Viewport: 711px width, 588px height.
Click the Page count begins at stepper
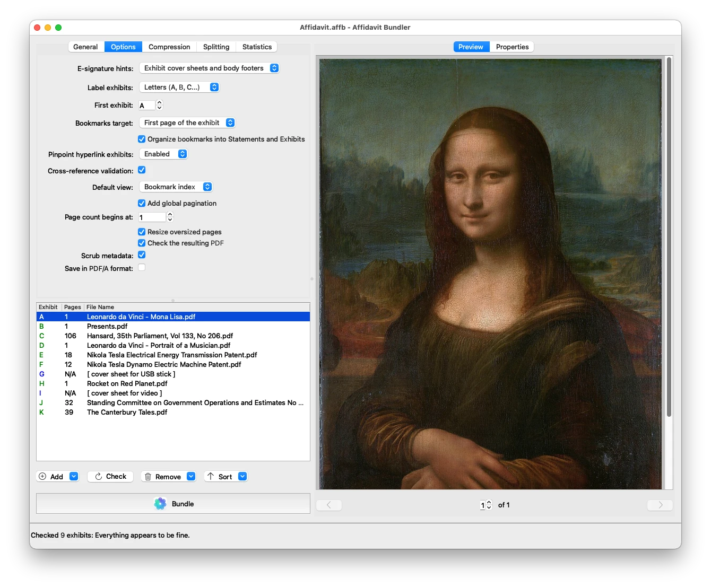170,217
